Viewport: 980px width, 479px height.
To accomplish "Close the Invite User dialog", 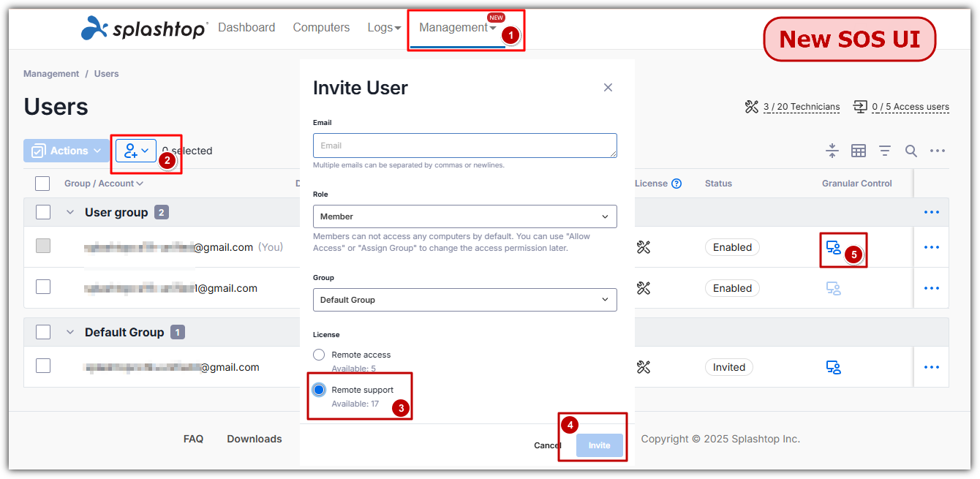I will click(x=608, y=88).
